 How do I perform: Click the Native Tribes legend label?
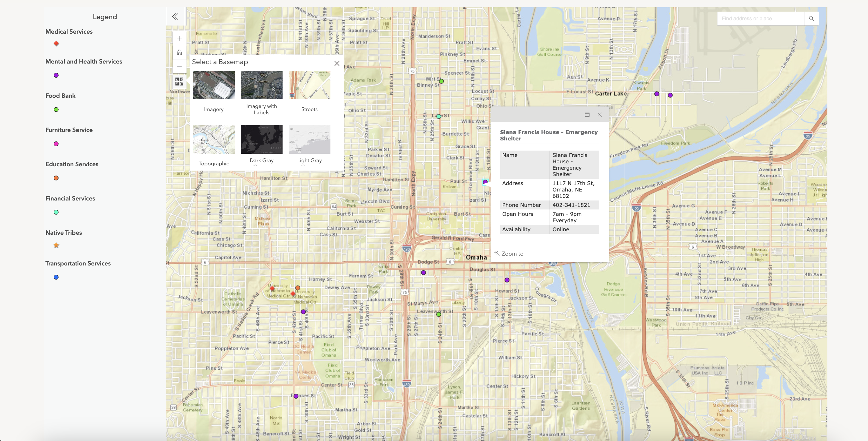point(64,232)
